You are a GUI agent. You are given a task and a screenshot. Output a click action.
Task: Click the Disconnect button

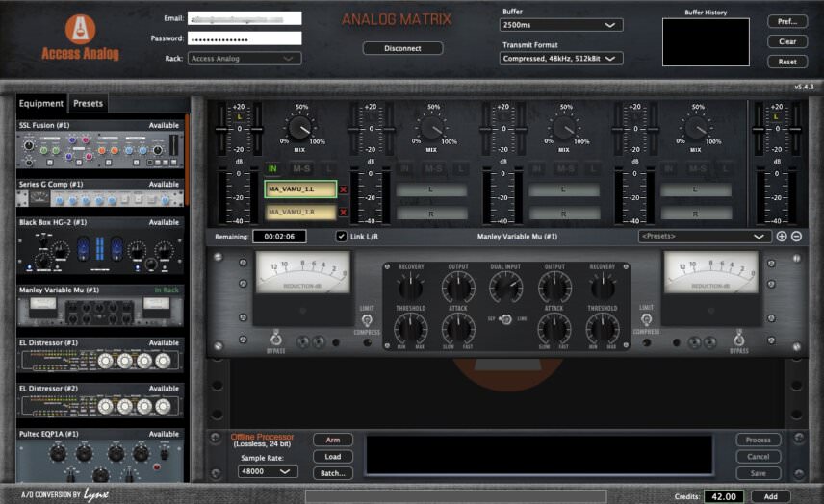point(402,48)
